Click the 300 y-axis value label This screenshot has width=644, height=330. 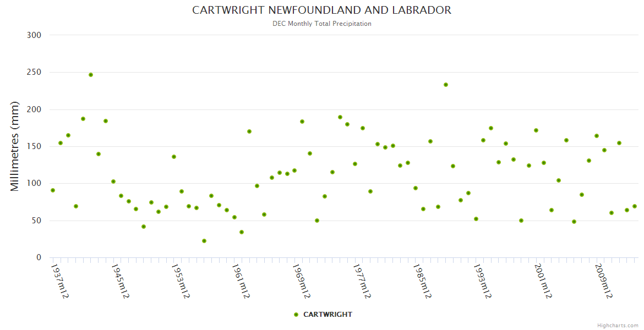click(34, 35)
